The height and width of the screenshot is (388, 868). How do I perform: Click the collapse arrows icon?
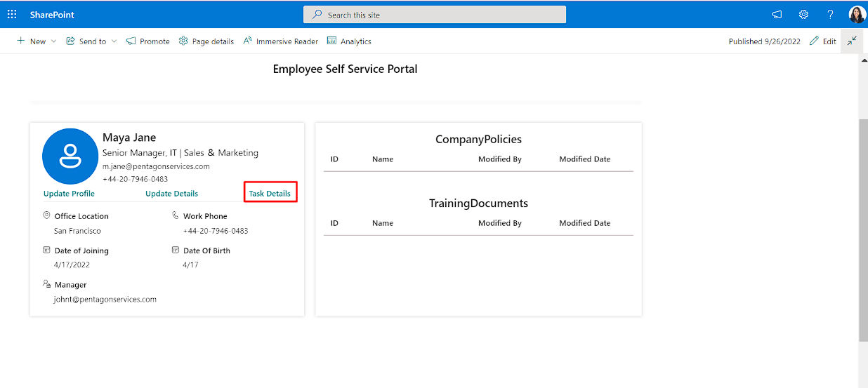852,41
